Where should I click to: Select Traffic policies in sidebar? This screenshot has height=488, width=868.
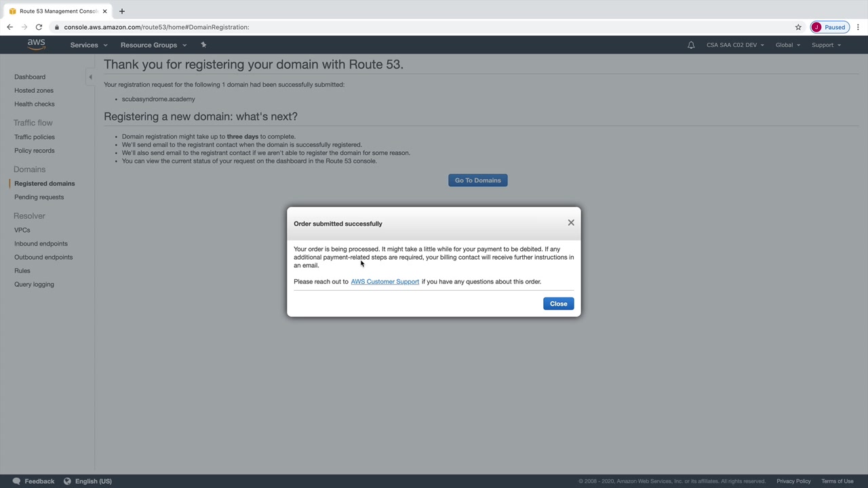[35, 137]
